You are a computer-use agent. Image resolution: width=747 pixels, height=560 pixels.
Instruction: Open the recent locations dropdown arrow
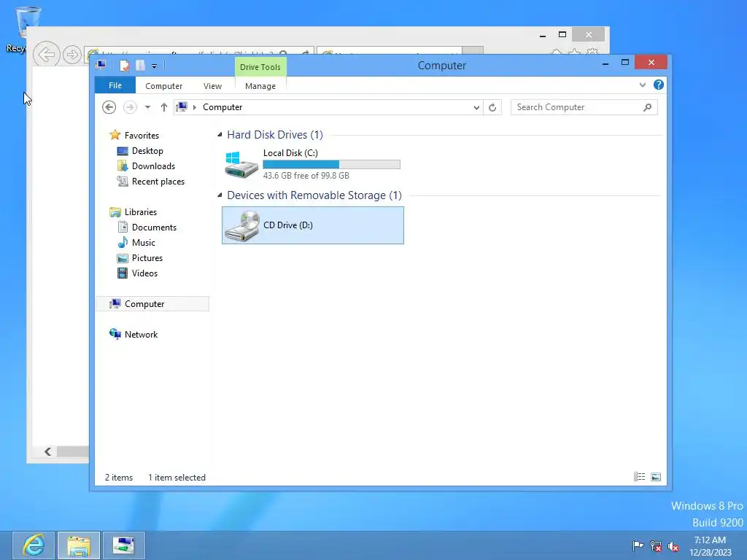(x=147, y=107)
